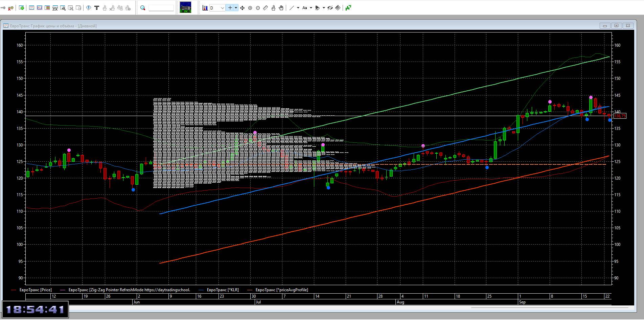The width and height of the screenshot is (644, 320).
Task: Toggle the crossed-out eye visibility icon
Action: coord(330,8)
